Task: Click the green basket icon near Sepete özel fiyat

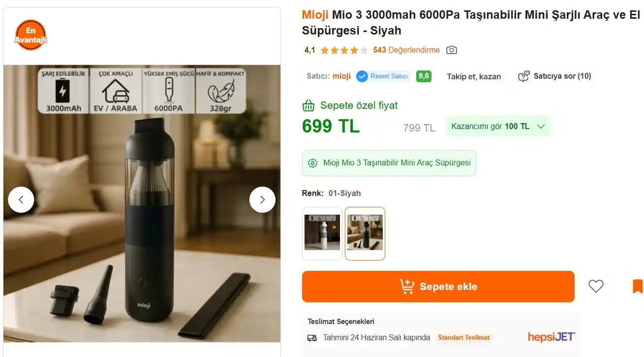Action: pyautogui.click(x=307, y=105)
